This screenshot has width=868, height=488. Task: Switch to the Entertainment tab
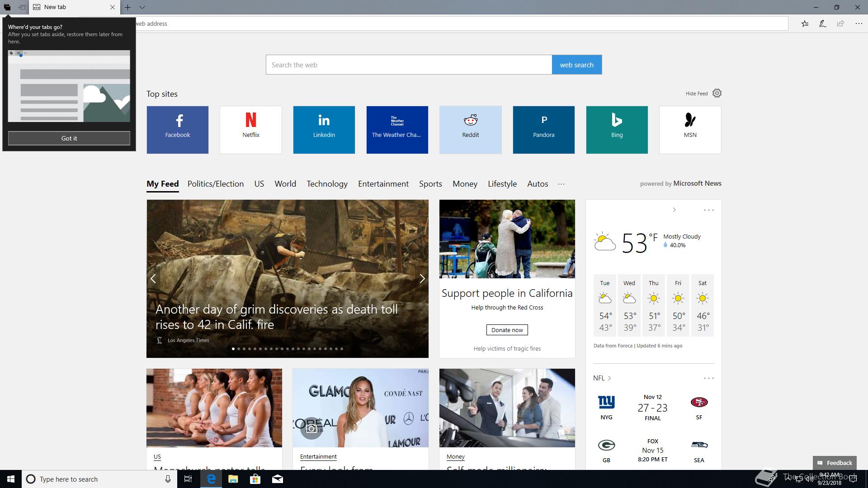click(383, 184)
